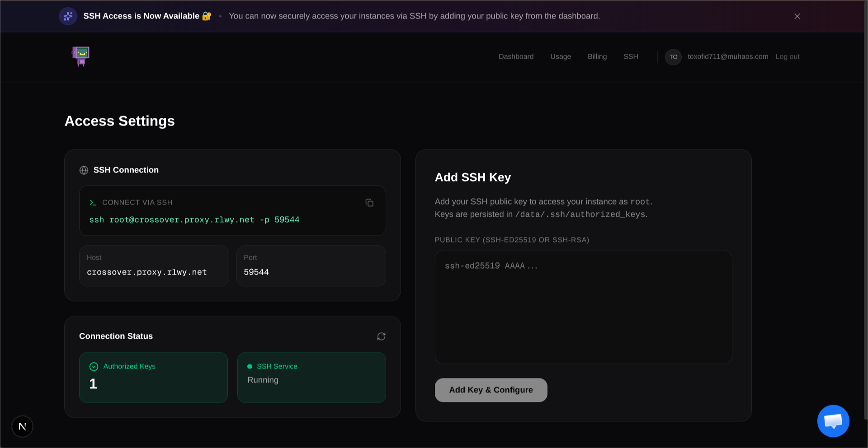
Task: Click the N avatar in the bottom corner
Action: pyautogui.click(x=22, y=426)
